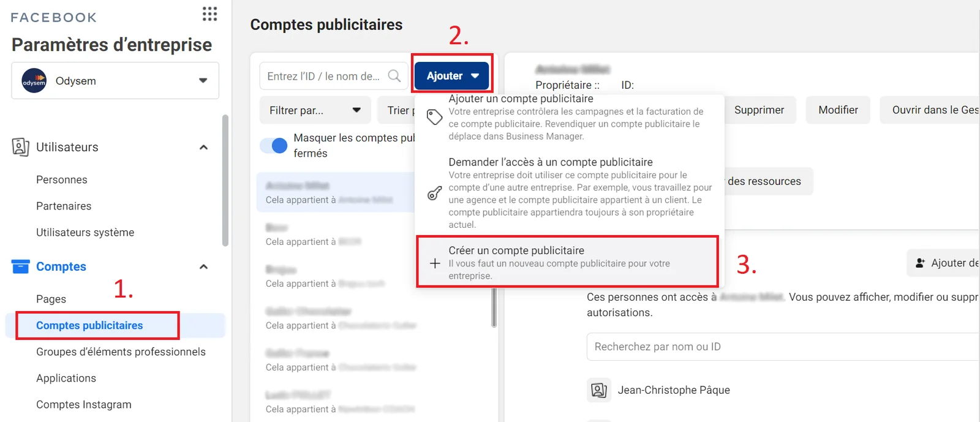
Task: Click the Supprimer button
Action: tap(759, 110)
